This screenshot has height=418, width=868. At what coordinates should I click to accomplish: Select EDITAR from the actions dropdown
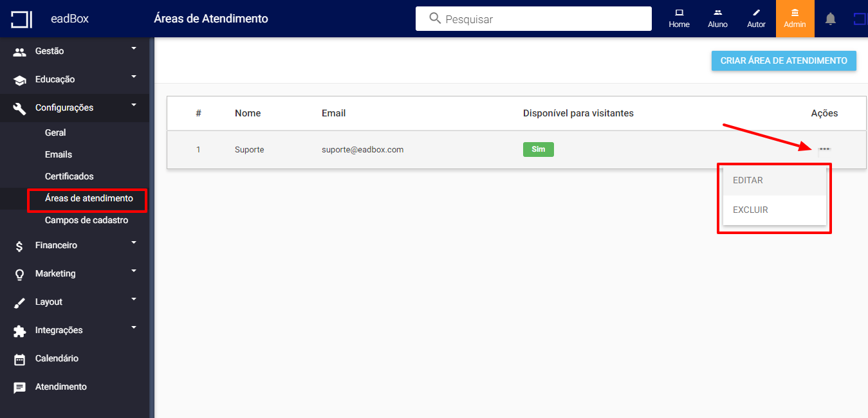tap(775, 181)
